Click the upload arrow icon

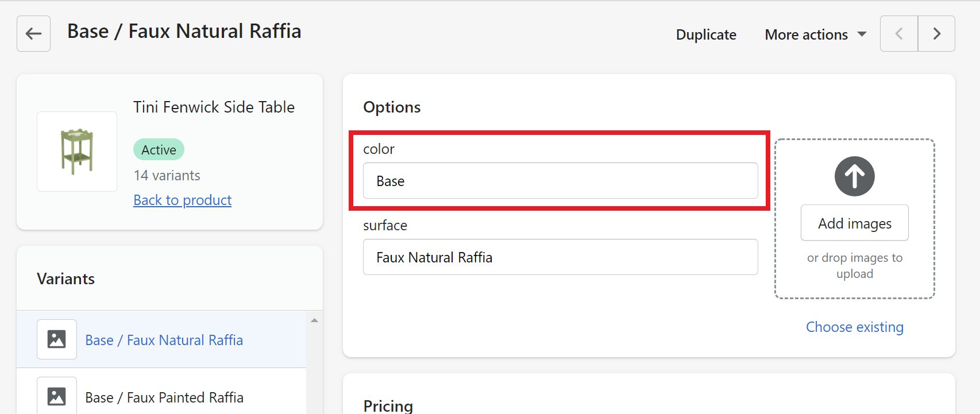854,176
